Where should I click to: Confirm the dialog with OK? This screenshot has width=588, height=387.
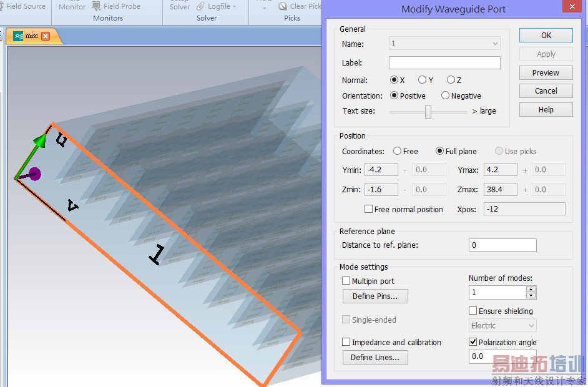(546, 35)
